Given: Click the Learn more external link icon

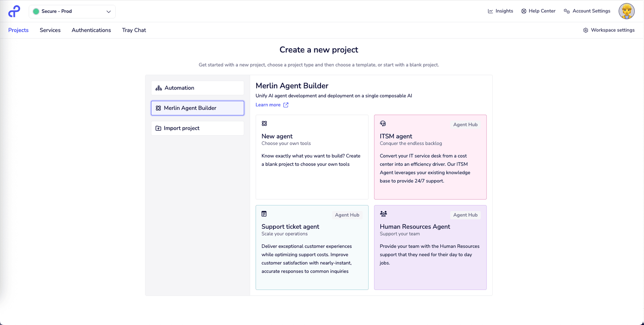Looking at the screenshot, I should (x=286, y=105).
